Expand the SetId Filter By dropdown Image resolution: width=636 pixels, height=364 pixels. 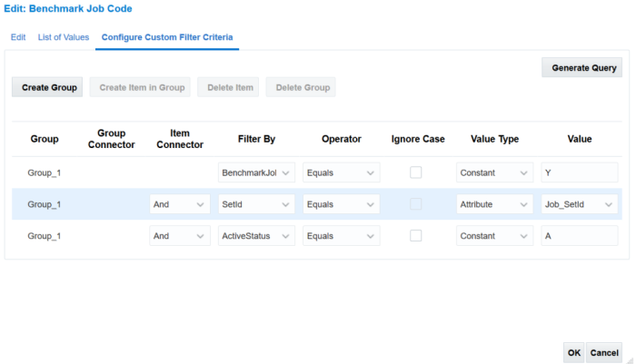point(257,204)
